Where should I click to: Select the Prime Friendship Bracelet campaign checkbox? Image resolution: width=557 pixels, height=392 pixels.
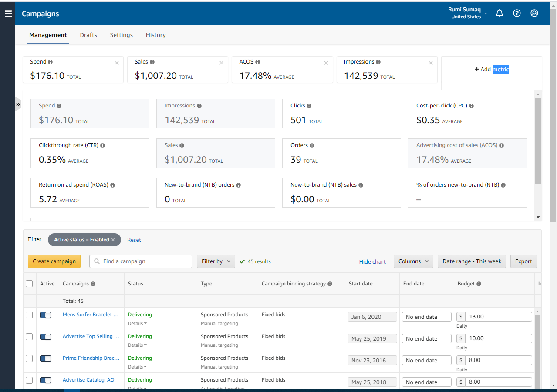point(29,358)
